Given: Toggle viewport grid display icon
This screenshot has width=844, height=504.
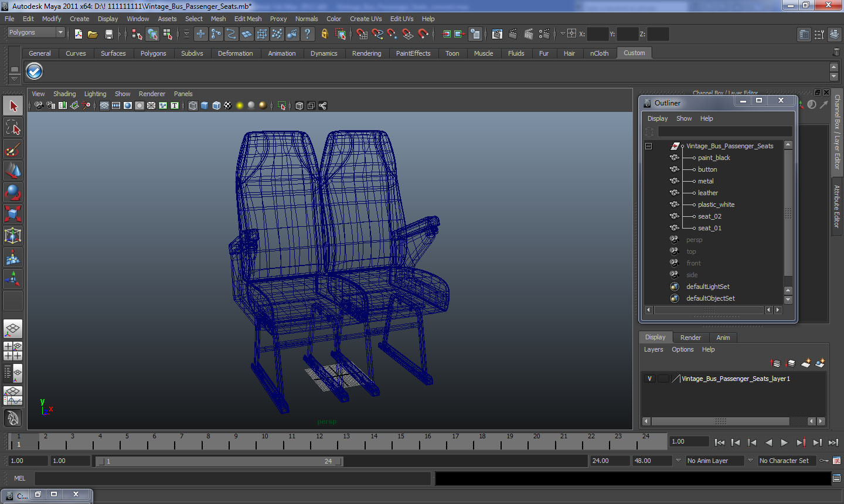Looking at the screenshot, I should pyautogui.click(x=104, y=105).
